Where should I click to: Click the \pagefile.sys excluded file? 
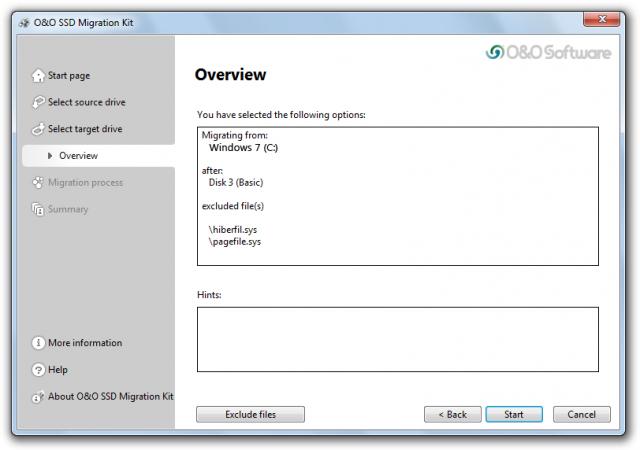[x=235, y=241]
